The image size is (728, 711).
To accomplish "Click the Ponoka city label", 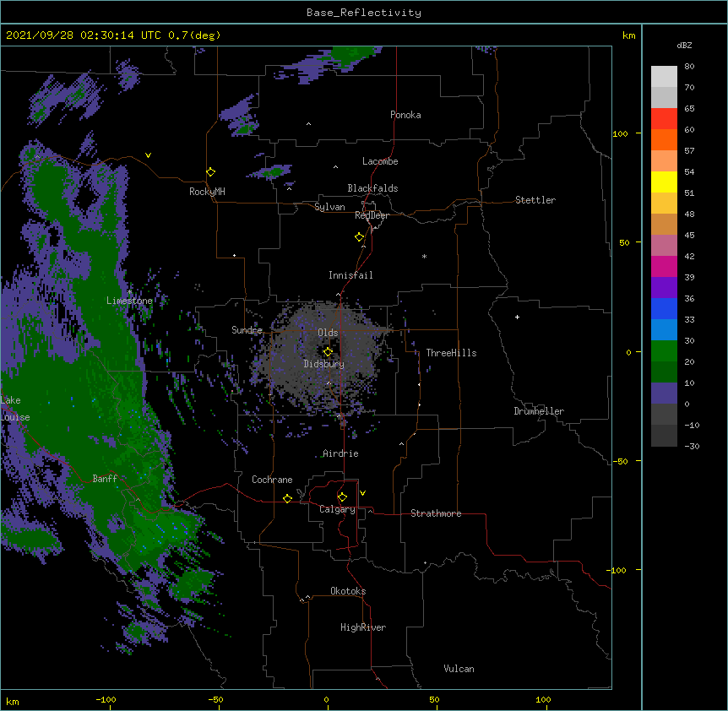I will click(405, 115).
